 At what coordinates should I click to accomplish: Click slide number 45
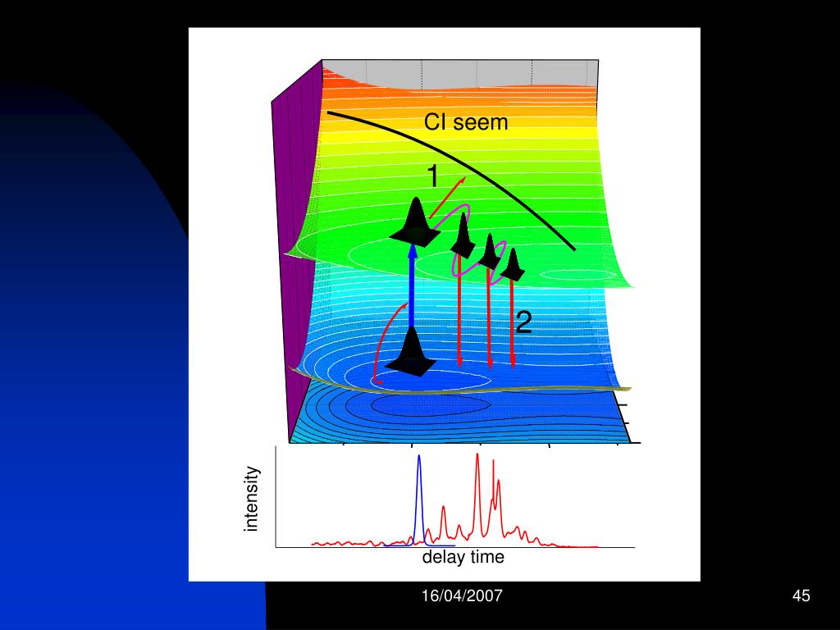click(x=801, y=596)
